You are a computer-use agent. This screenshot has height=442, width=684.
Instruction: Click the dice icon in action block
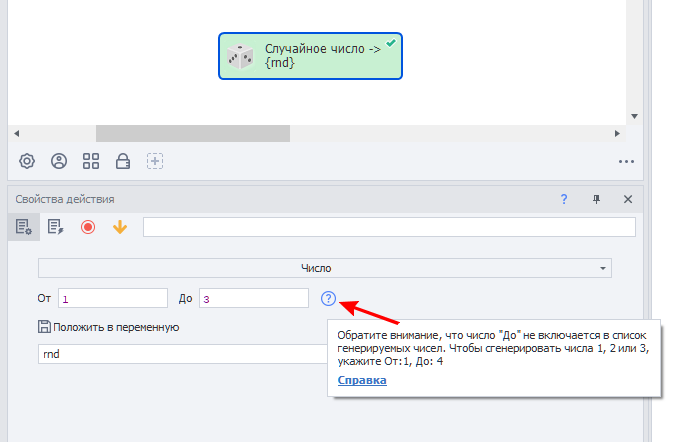(x=240, y=56)
